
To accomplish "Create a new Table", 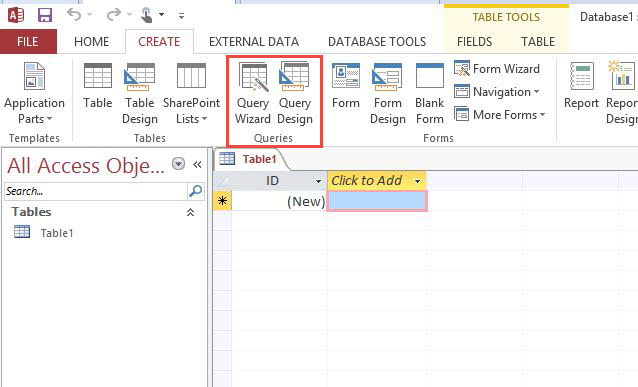I will [98, 86].
